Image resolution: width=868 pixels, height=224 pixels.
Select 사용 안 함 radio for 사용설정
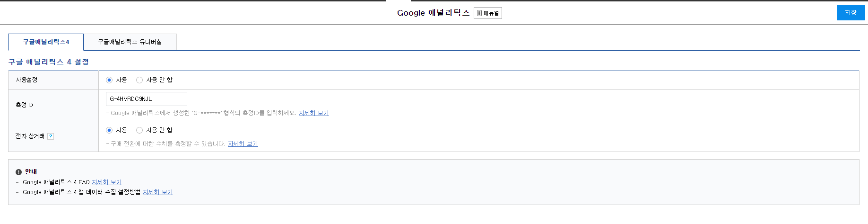click(x=139, y=80)
